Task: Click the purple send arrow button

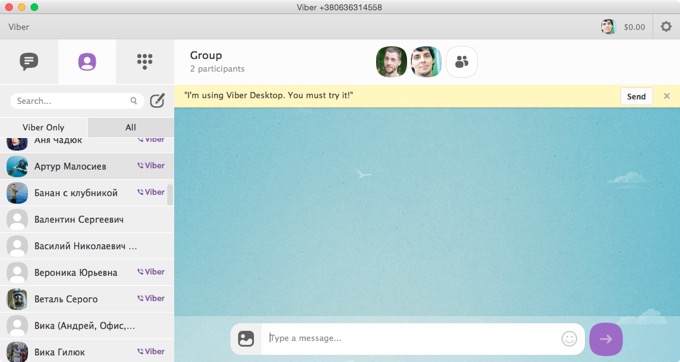Action: tap(606, 339)
